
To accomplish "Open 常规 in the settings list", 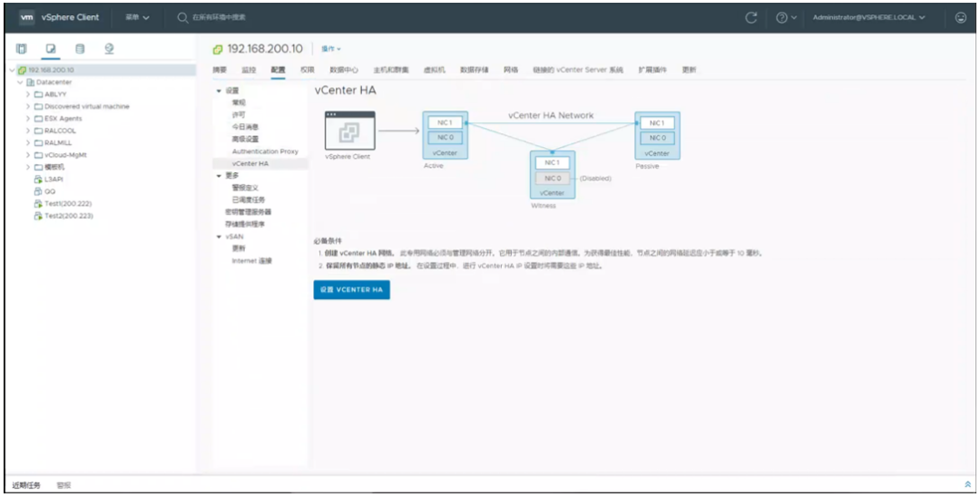I will click(239, 103).
